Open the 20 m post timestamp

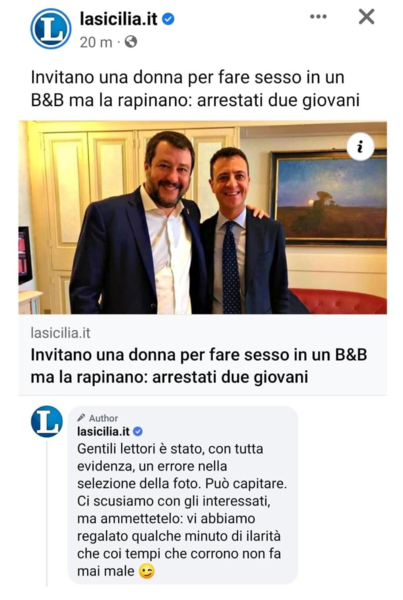coord(96,42)
